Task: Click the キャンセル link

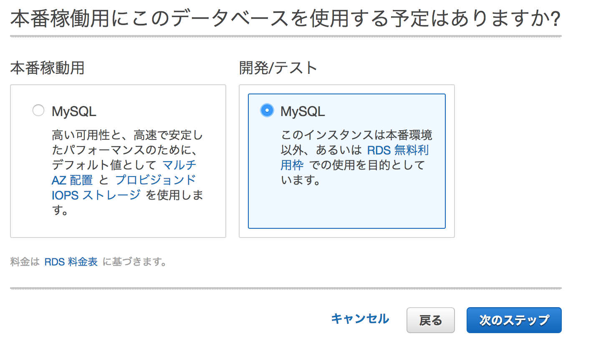Action: pos(359,319)
